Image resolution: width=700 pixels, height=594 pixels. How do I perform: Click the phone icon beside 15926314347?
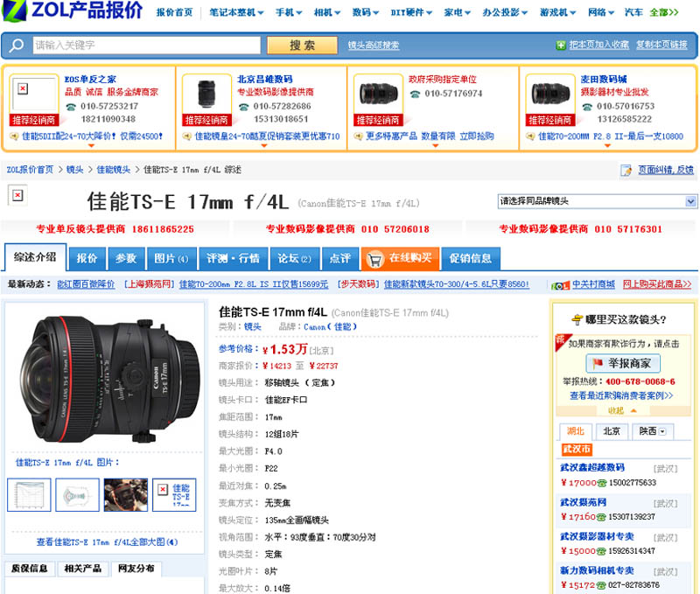(601, 552)
